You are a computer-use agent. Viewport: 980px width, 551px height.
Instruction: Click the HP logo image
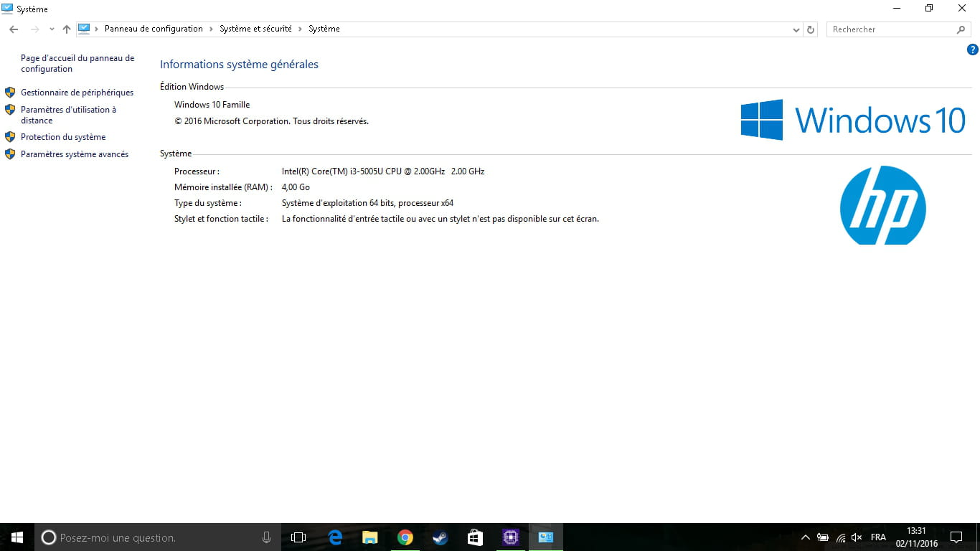pyautogui.click(x=883, y=205)
